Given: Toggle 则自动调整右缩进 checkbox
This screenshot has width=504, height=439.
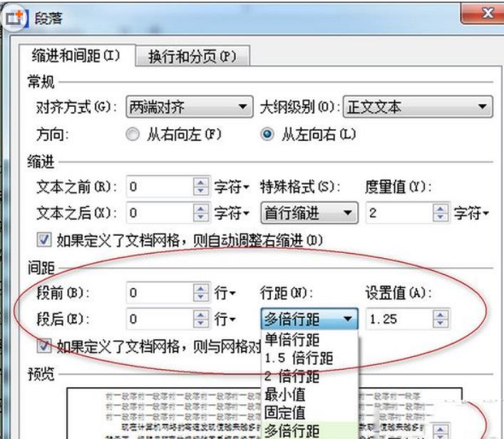Looking at the screenshot, I should (x=44, y=239).
